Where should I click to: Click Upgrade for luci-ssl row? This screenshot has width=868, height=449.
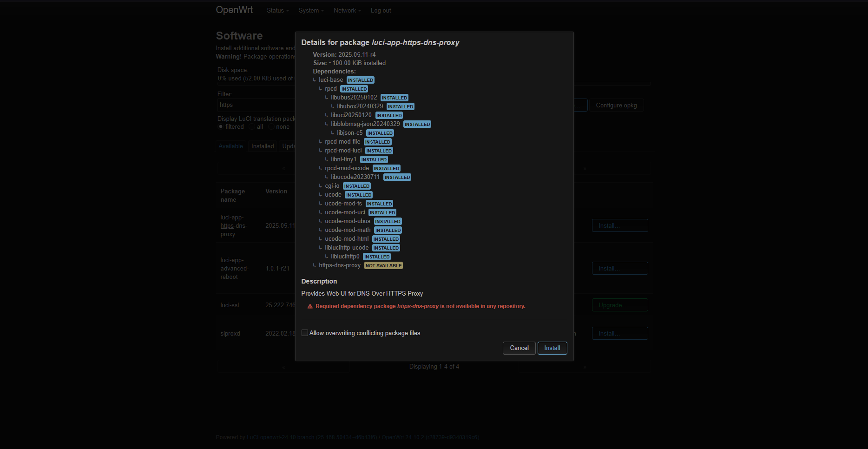(620, 305)
